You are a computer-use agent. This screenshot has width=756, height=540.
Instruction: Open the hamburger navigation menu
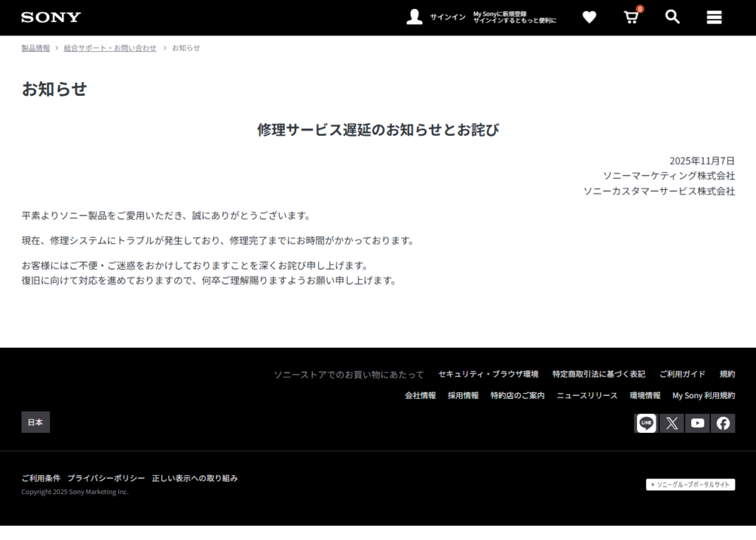713,16
